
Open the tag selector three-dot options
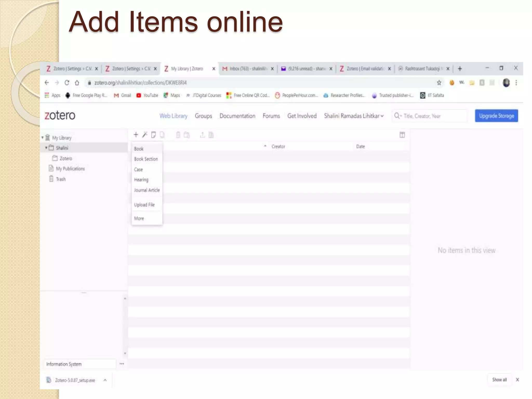coord(122,364)
